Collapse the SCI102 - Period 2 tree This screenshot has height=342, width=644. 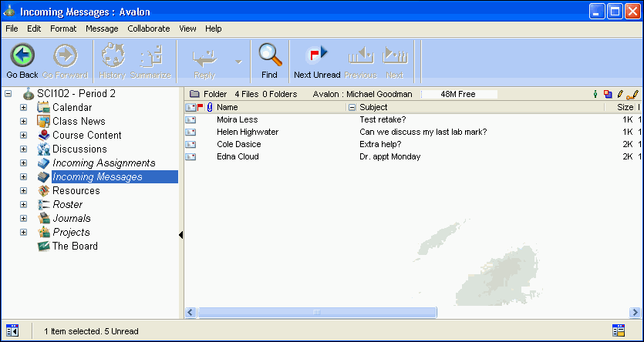pyautogui.click(x=8, y=93)
